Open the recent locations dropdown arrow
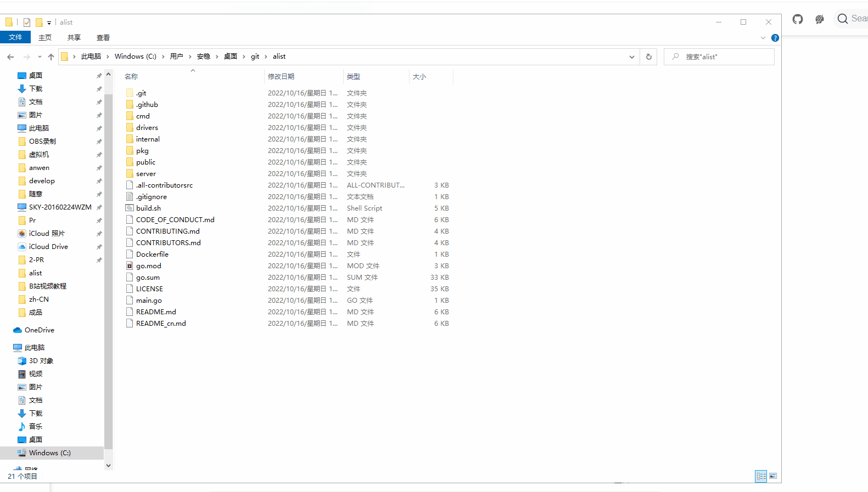868x492 pixels. point(40,56)
